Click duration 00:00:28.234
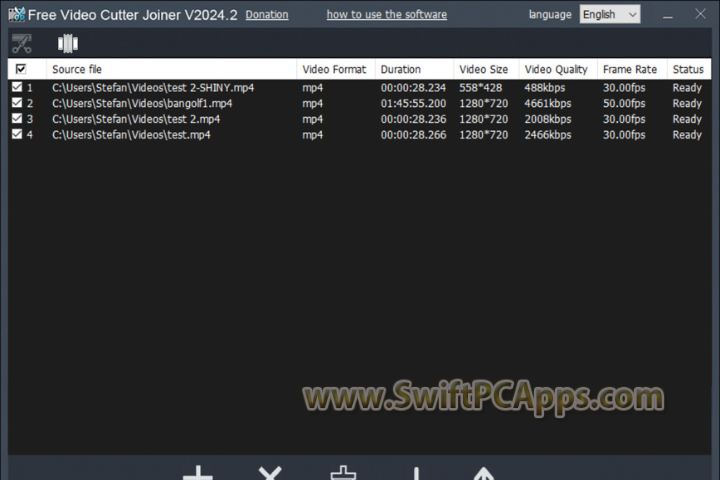This screenshot has width=720, height=480. tap(413, 88)
